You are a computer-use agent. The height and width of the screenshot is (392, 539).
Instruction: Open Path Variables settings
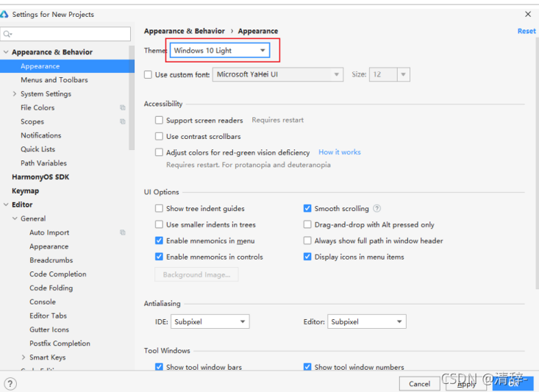(43, 163)
